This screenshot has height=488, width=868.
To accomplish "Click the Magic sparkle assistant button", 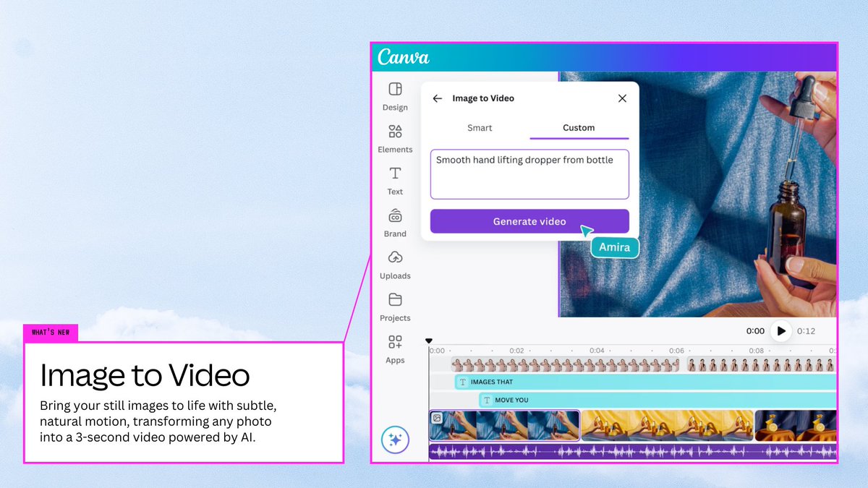I will [x=395, y=439].
